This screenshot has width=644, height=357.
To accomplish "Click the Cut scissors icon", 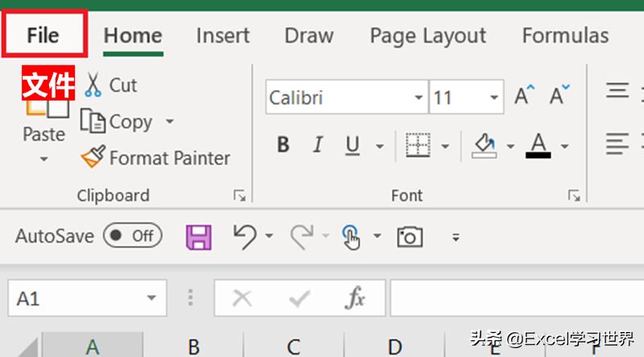I will click(x=93, y=85).
